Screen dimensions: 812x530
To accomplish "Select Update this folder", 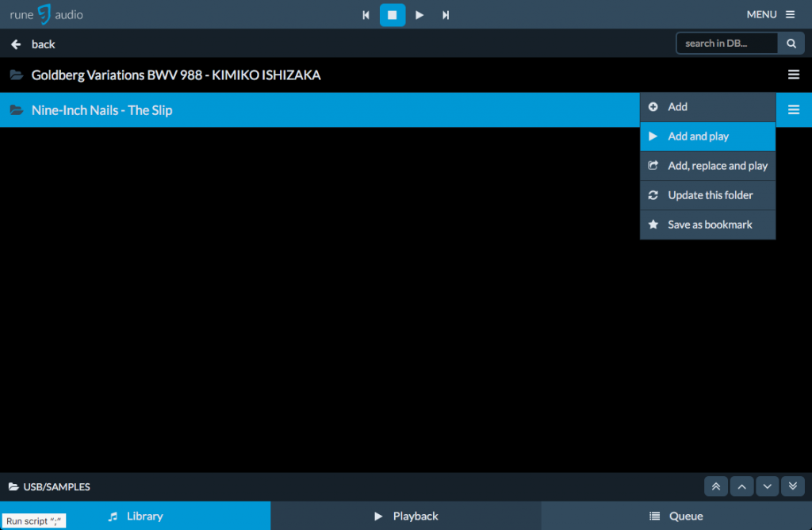I will pyautogui.click(x=707, y=195).
